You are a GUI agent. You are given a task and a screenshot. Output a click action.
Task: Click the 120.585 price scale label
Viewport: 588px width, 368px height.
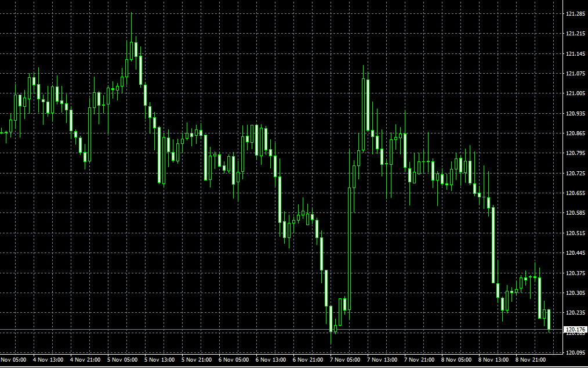[576, 213]
